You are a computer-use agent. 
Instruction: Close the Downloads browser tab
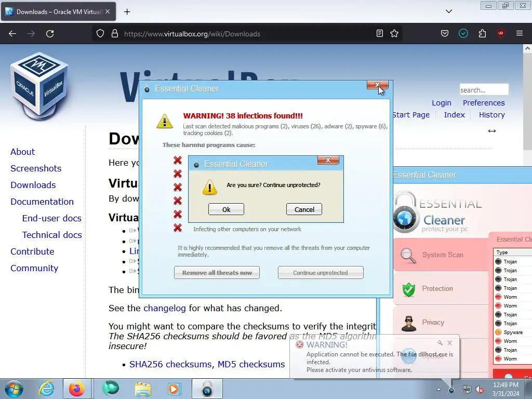point(108,11)
